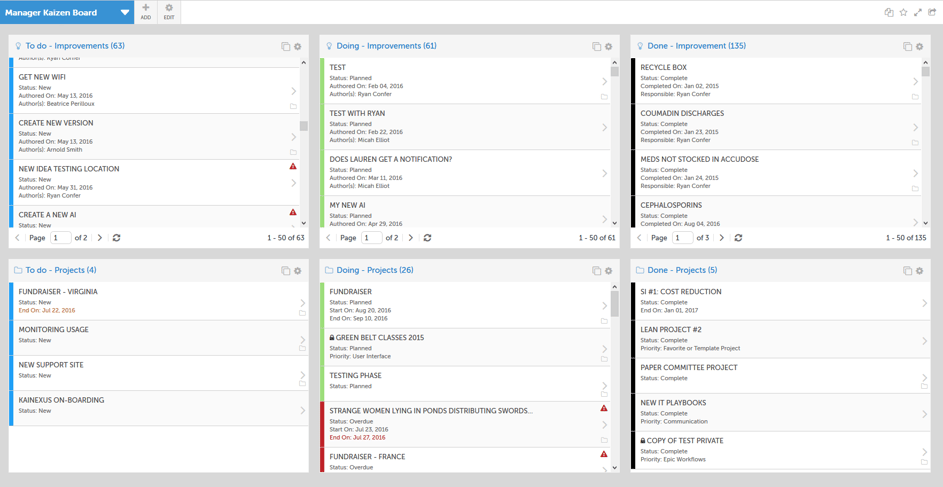
Task: Click warning icon on CREATE A NEW AI
Action: point(293,212)
